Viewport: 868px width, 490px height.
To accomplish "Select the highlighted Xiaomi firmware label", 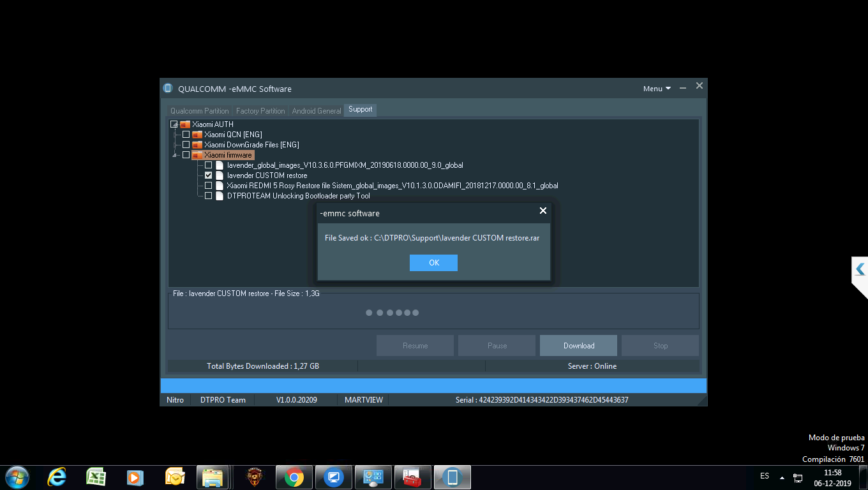I will pyautogui.click(x=228, y=155).
